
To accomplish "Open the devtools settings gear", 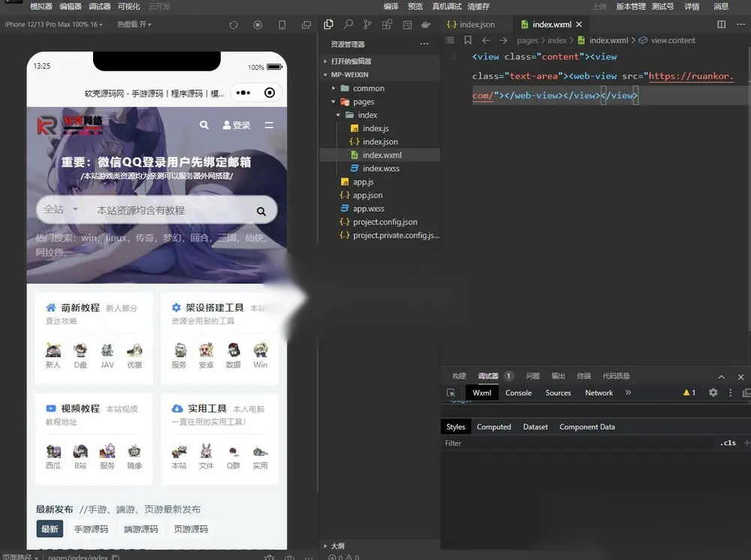I will pos(713,393).
